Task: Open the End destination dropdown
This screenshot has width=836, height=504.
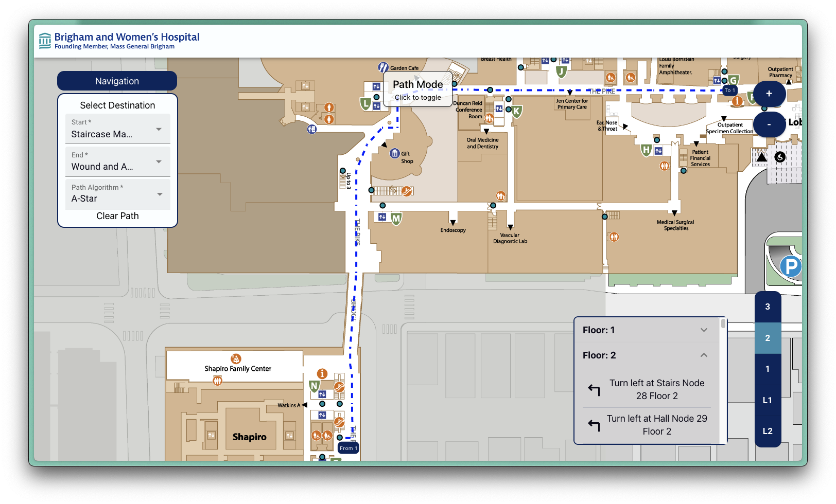Action: click(x=117, y=161)
